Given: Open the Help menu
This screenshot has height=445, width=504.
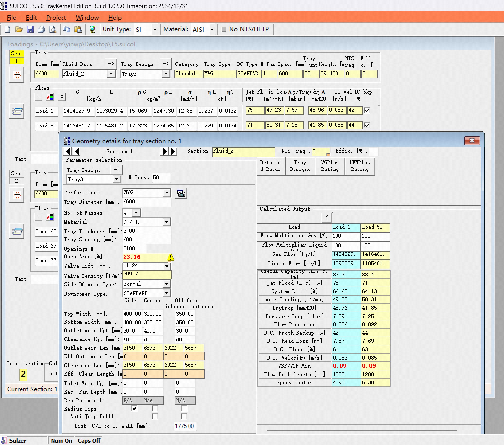Looking at the screenshot, I should (x=115, y=18).
